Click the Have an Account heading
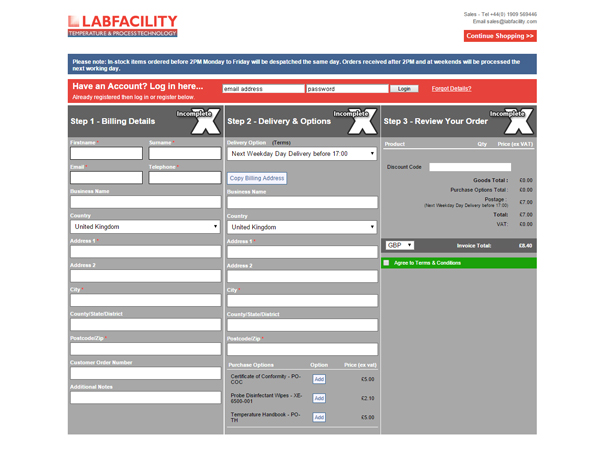This screenshot has height=450, width=600. (138, 86)
